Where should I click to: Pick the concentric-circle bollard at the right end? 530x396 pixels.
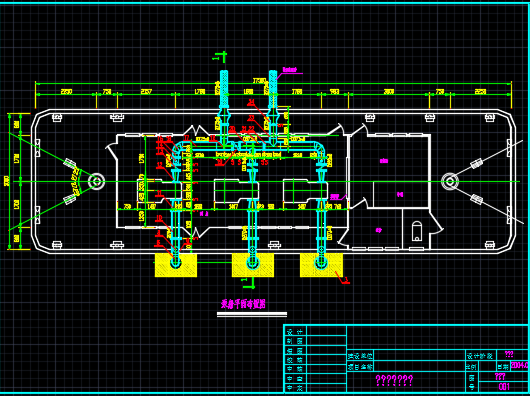450,181
